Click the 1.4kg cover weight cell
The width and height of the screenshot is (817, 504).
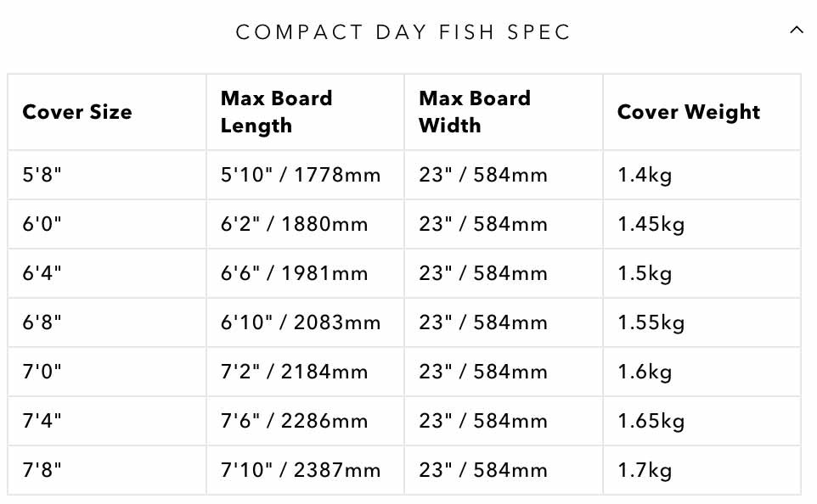645,176
